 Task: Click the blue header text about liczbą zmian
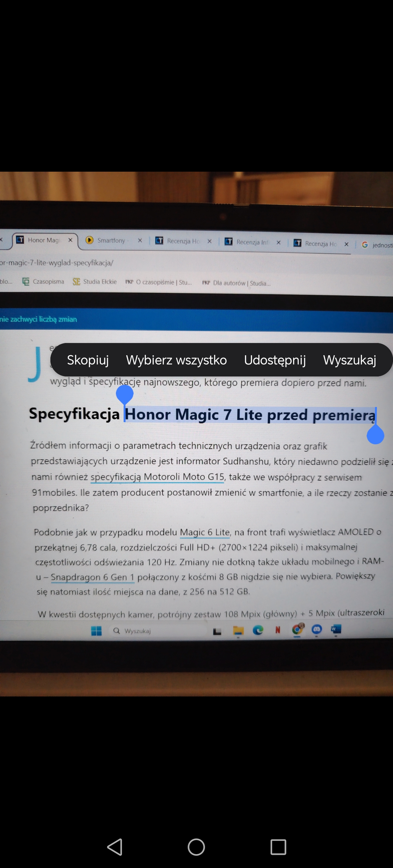point(38,319)
